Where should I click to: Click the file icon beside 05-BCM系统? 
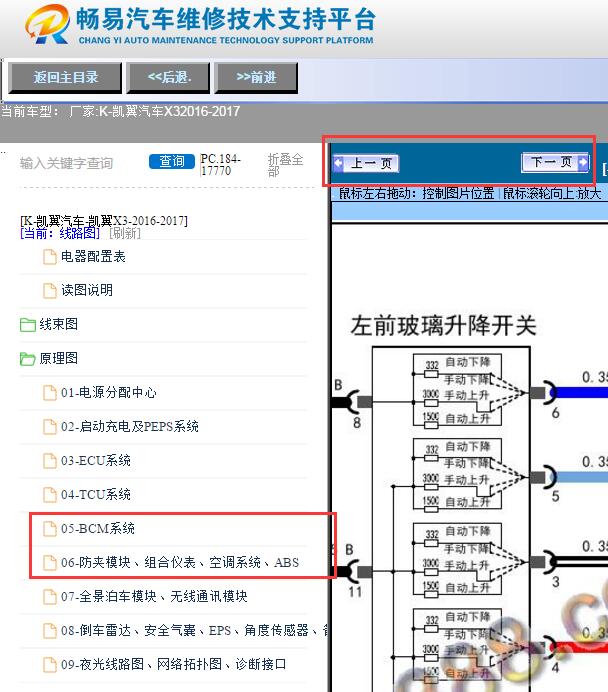tap(50, 528)
